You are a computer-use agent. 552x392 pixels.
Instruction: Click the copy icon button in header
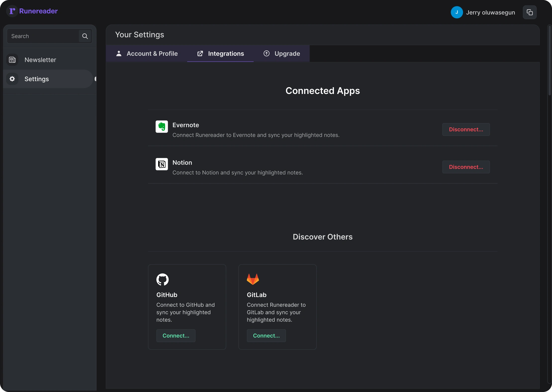(x=530, y=12)
